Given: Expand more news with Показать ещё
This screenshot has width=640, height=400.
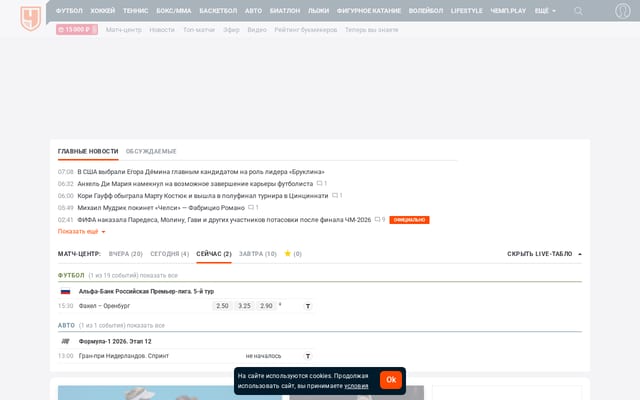Looking at the screenshot, I should [x=81, y=231].
